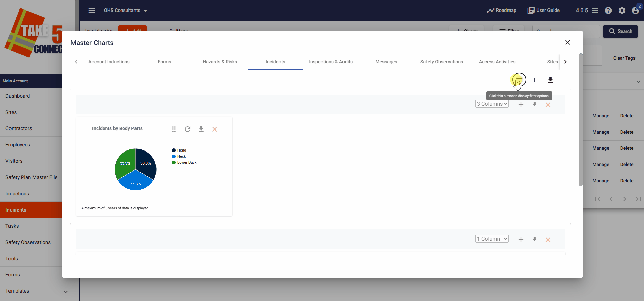The height and width of the screenshot is (301, 644).
Task: Refresh the Incidents by Body Parts chart
Action: point(188,129)
